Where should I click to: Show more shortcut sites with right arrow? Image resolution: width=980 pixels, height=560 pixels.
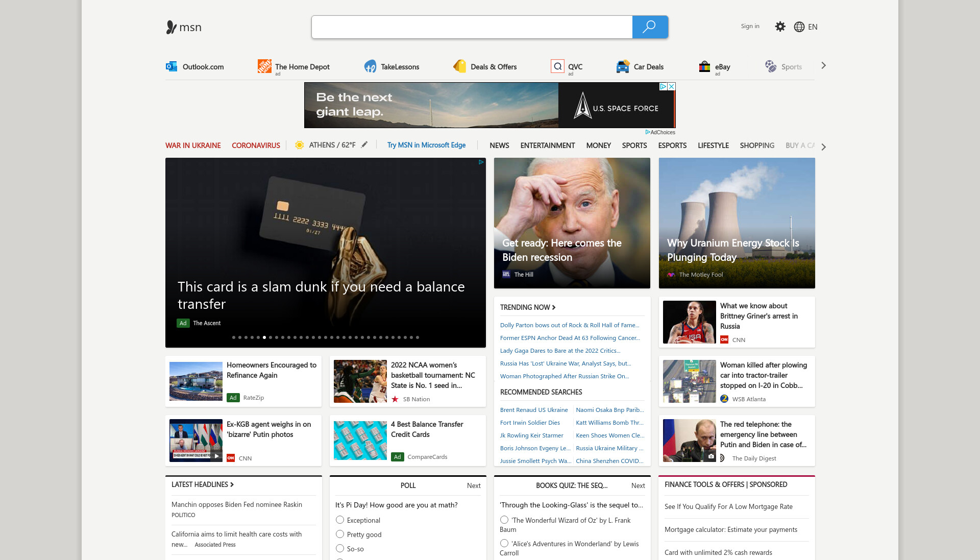click(823, 65)
